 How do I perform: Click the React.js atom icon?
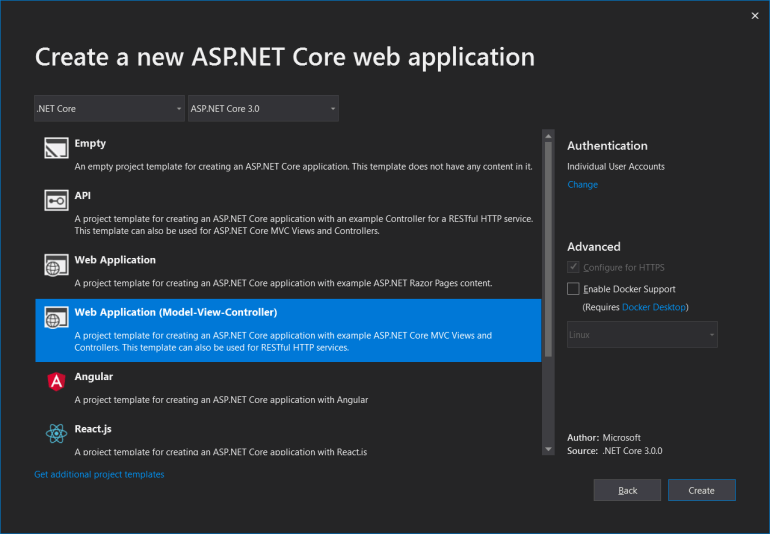pos(56,433)
